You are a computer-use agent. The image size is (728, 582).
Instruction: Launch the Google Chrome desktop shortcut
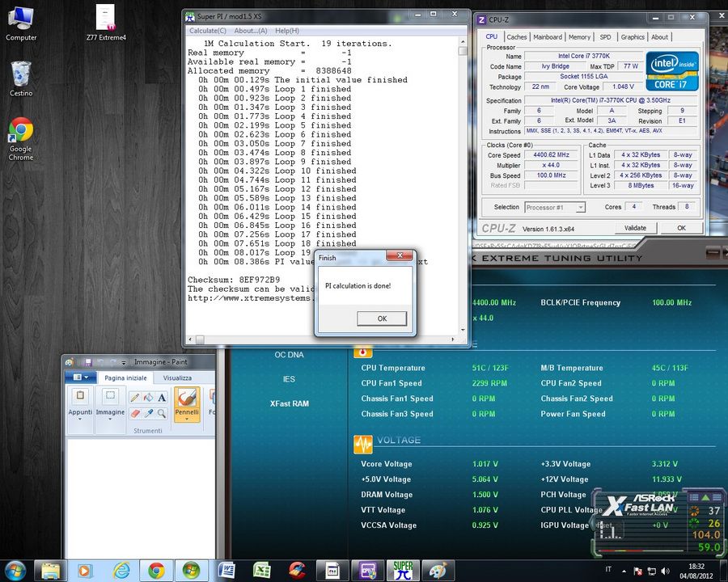pyautogui.click(x=21, y=139)
